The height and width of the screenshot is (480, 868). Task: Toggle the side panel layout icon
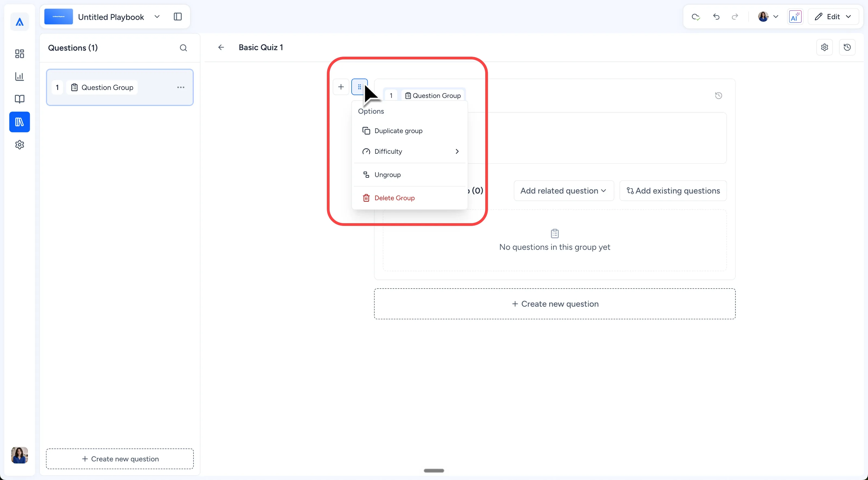178,17
